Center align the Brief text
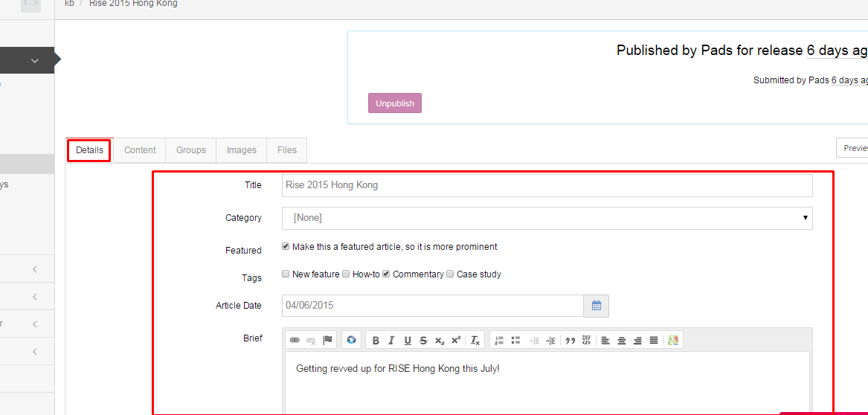 622,341
